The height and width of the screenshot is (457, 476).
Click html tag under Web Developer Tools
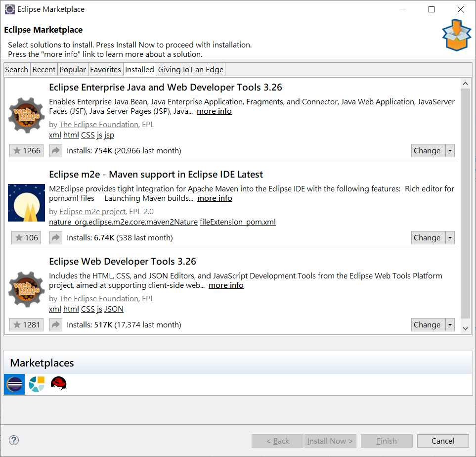click(71, 309)
